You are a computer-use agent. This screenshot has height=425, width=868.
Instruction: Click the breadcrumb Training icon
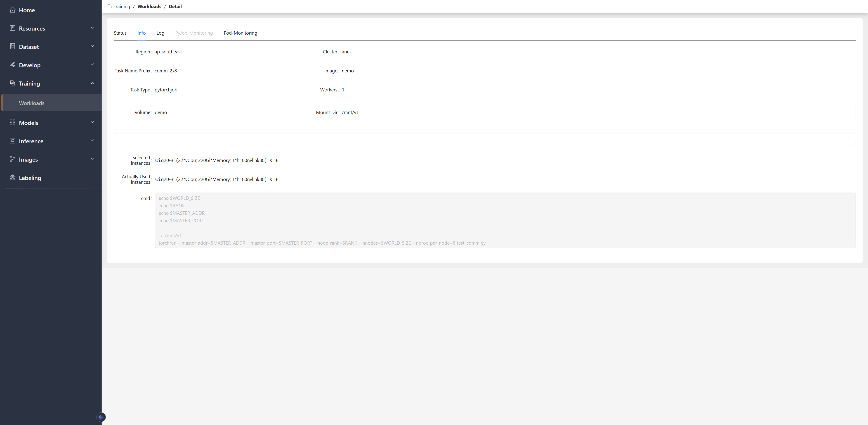(109, 6)
